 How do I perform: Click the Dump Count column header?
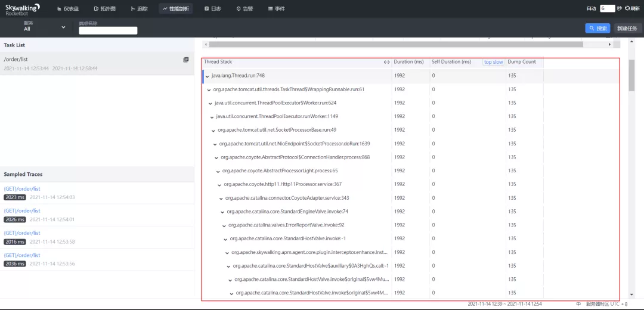point(522,62)
